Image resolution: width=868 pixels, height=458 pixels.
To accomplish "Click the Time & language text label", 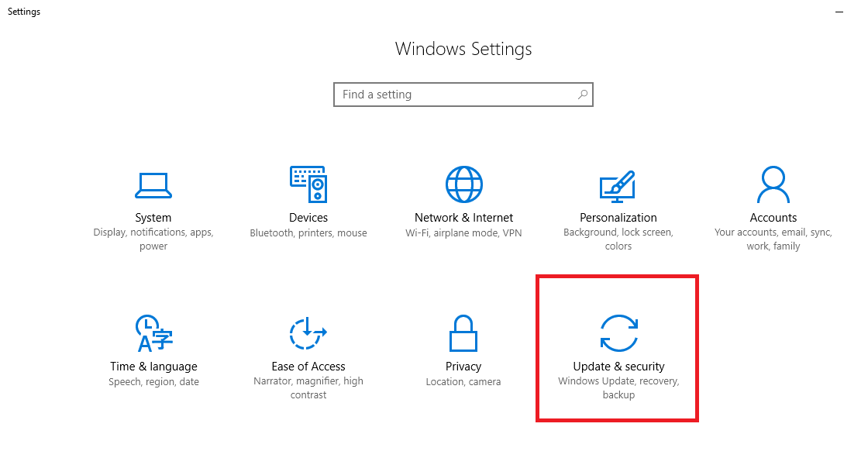I will 154,367.
